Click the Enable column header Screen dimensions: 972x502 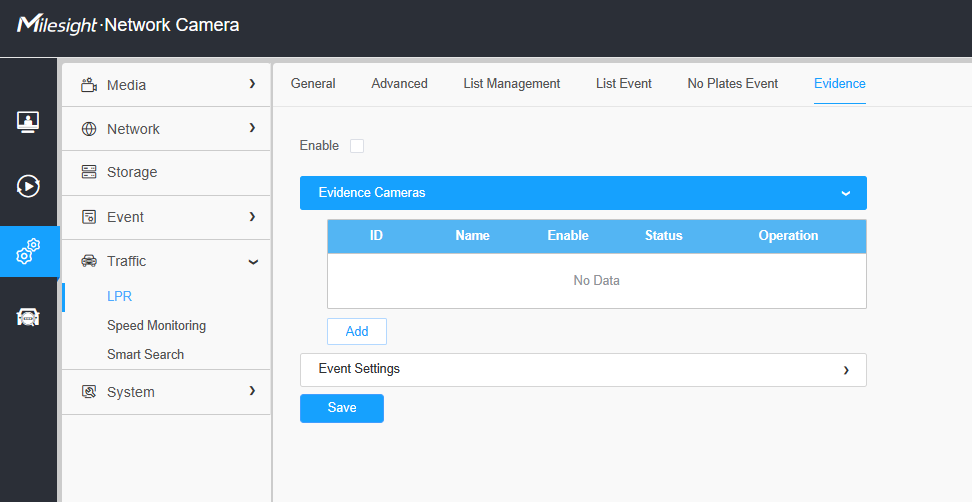[x=568, y=236]
